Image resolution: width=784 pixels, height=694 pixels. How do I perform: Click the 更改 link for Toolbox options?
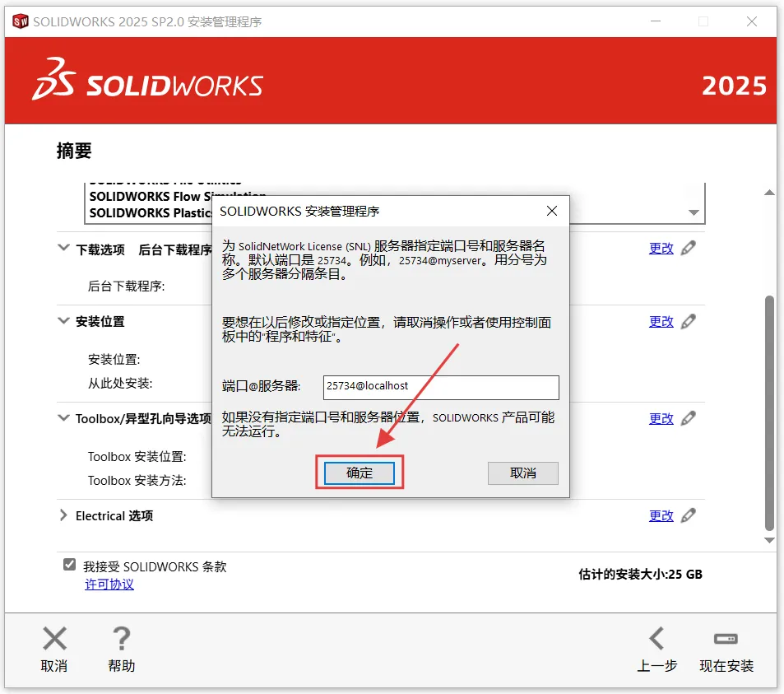point(661,418)
